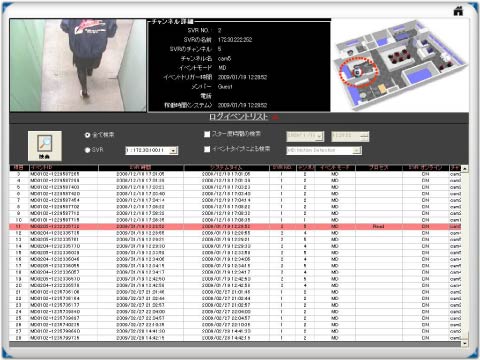The height and width of the screenshot is (360, 480).
Task: Click event ID in row 13
Action: 55,240
